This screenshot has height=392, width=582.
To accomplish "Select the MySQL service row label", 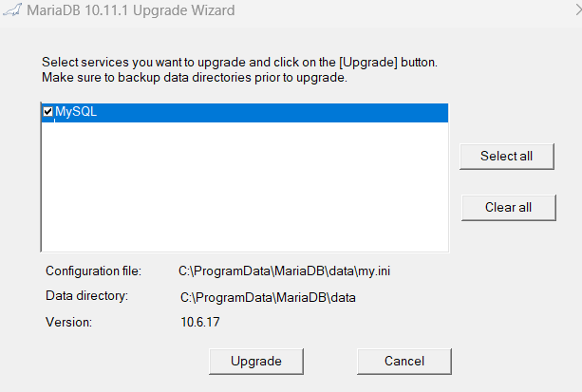I will (76, 112).
